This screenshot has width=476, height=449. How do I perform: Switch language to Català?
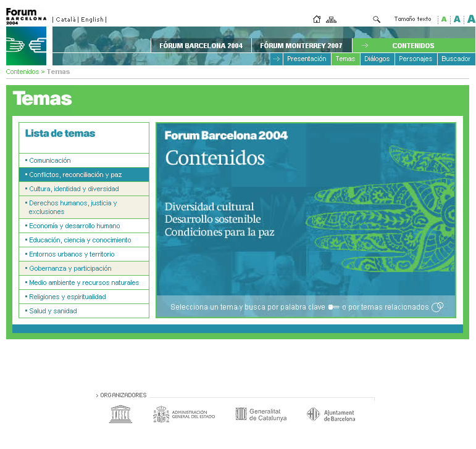click(66, 19)
